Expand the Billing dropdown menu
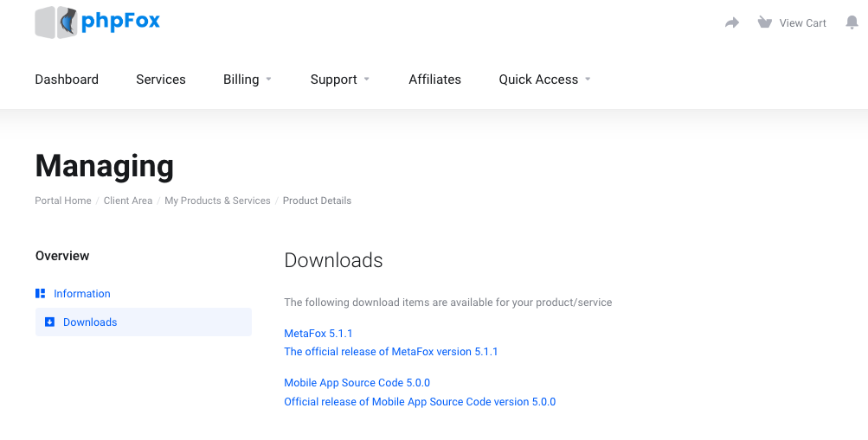Image resolution: width=868 pixels, height=440 pixels. [x=248, y=80]
